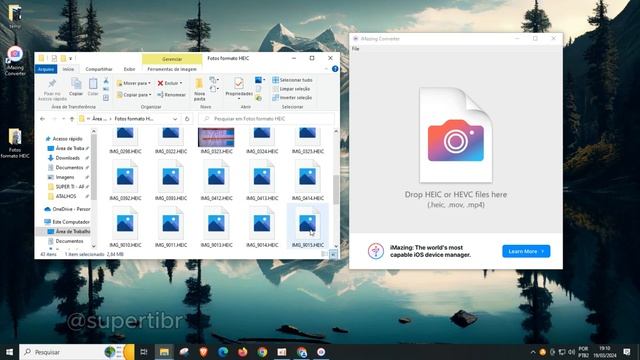Click the Learn More button

(526, 251)
